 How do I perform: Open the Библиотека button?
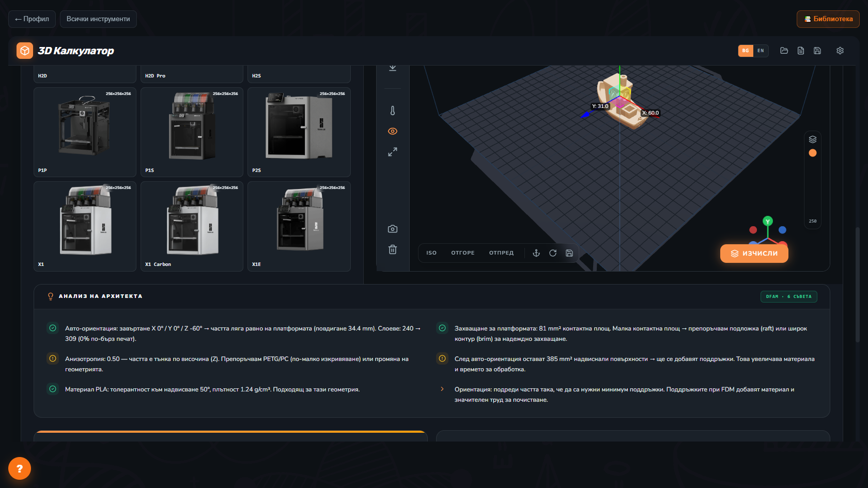point(828,19)
